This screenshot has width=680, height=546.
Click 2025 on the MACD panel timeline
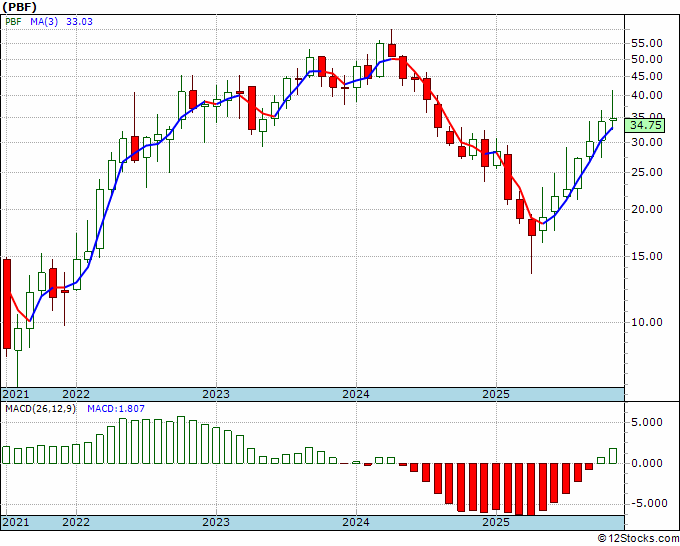[x=497, y=522]
